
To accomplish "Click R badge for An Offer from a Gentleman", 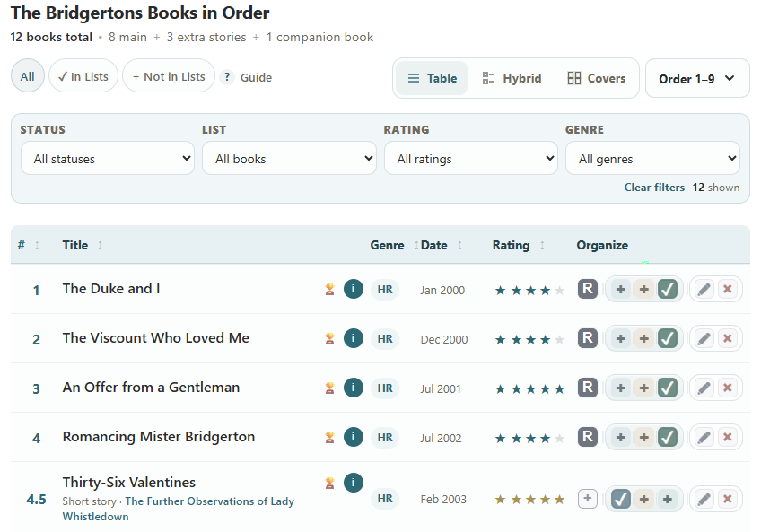I will coord(587,388).
